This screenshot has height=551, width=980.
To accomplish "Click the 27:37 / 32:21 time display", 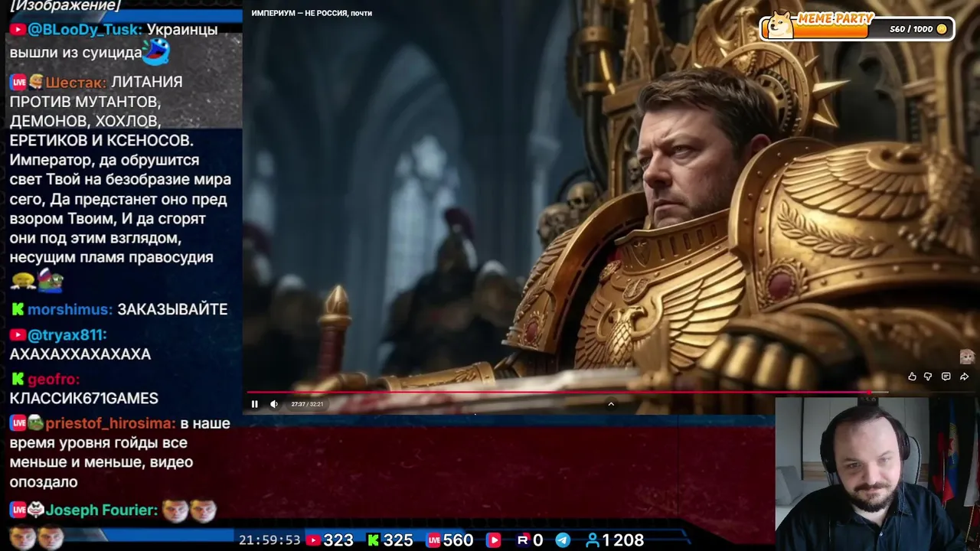I will pos(307,404).
